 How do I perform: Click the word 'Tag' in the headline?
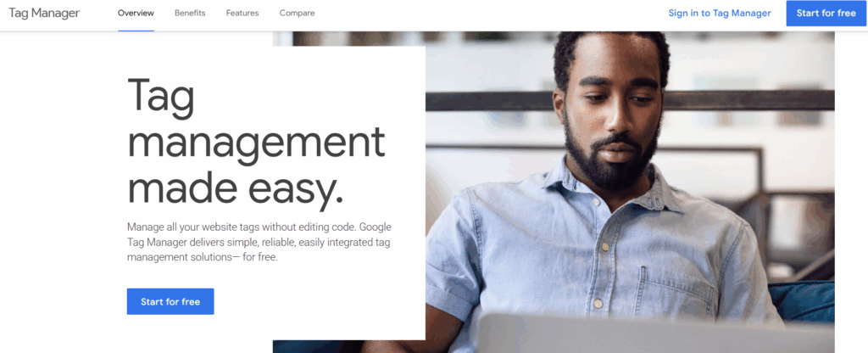[161, 97]
